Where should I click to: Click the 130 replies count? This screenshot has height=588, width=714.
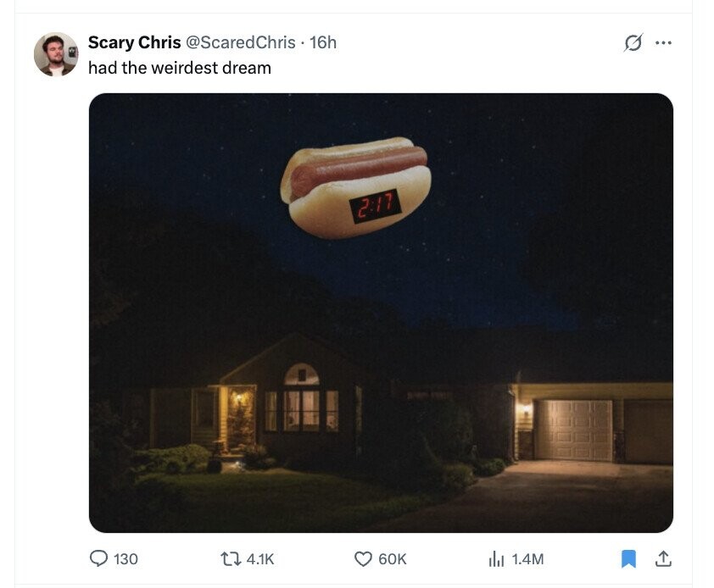pos(126,559)
